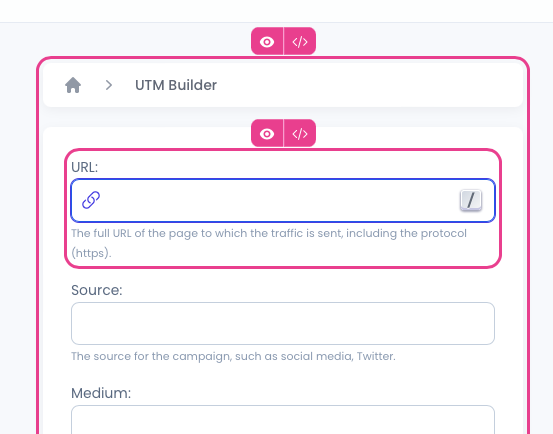Click the (https) hint text
553x434 pixels.
pyautogui.click(x=91, y=253)
